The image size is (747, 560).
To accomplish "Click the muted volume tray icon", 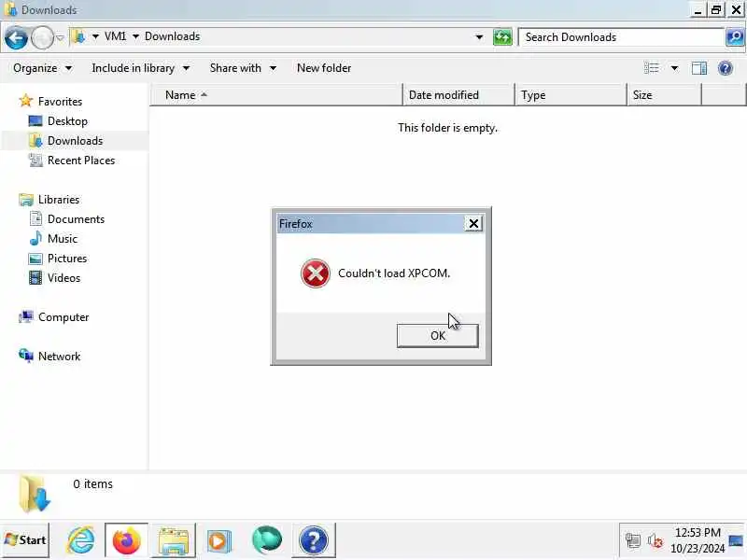I will [x=655, y=540].
